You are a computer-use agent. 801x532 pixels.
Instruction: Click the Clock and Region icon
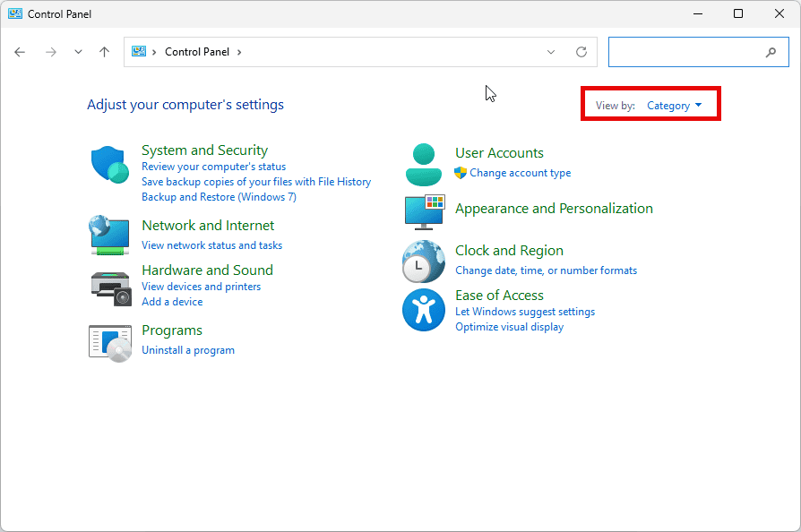[424, 262]
